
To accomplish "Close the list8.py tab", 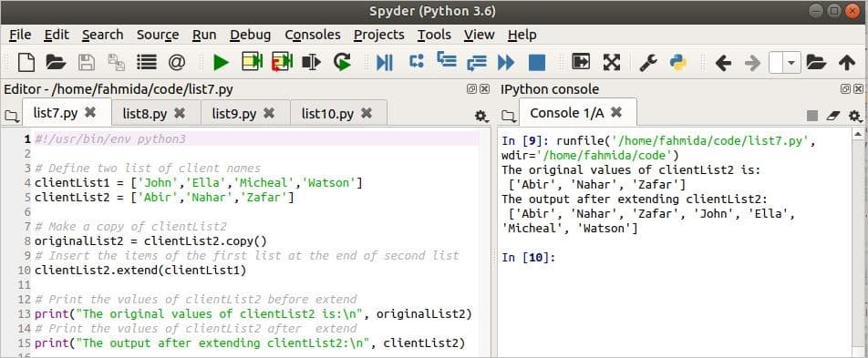I will [x=180, y=113].
